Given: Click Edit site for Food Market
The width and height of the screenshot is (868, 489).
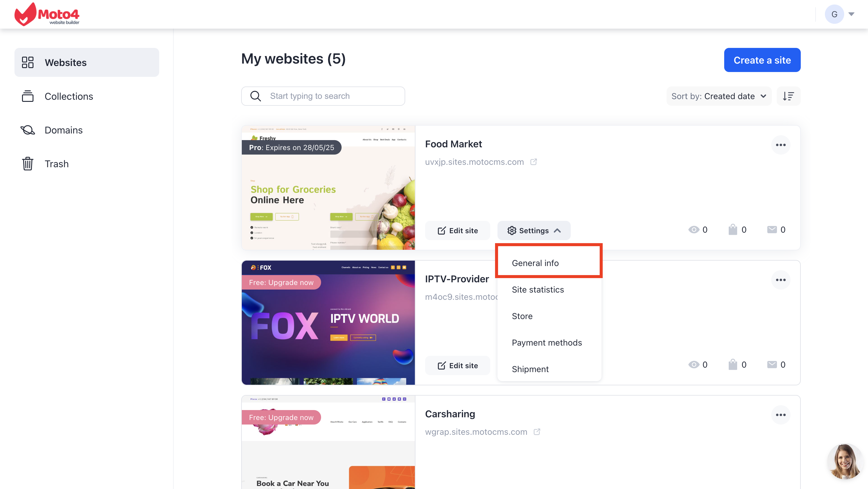Looking at the screenshot, I should [x=457, y=231].
